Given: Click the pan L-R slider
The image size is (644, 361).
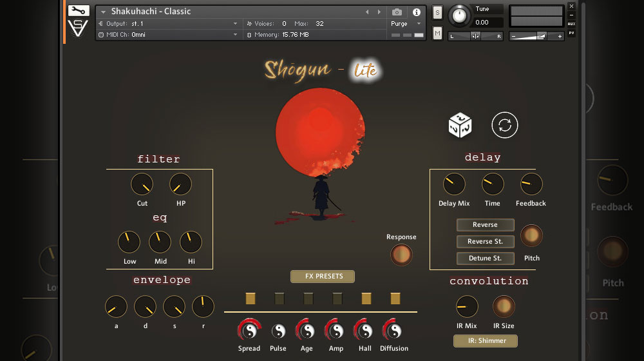Looking at the screenshot, I should click(x=475, y=36).
